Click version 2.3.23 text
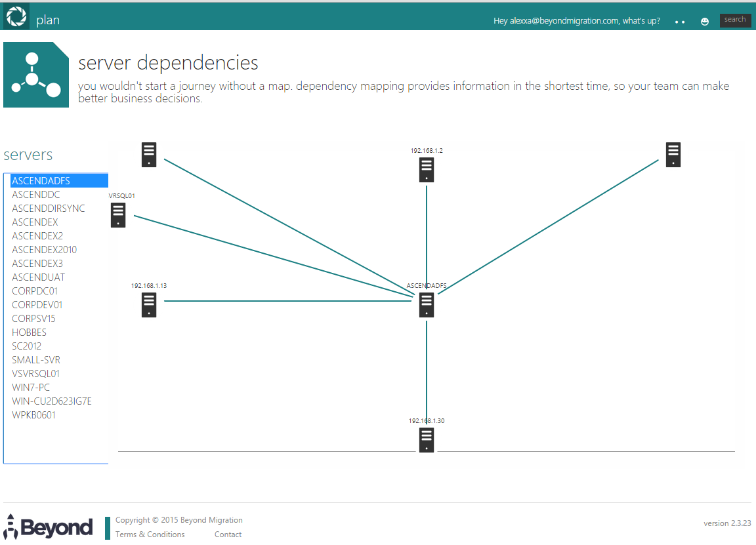756x545 pixels. (x=727, y=523)
